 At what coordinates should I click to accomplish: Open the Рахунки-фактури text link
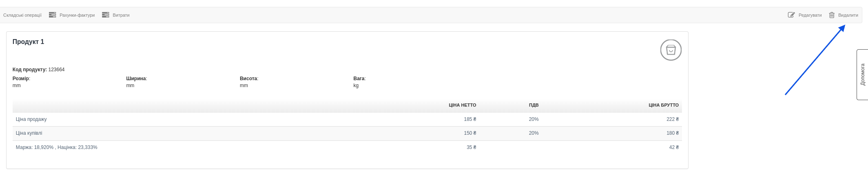click(x=77, y=15)
